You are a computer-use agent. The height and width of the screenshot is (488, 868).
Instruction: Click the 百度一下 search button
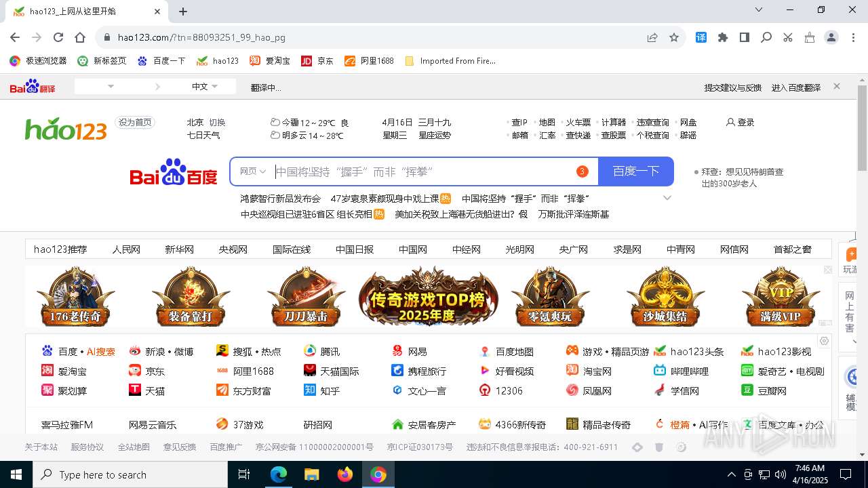pos(636,171)
